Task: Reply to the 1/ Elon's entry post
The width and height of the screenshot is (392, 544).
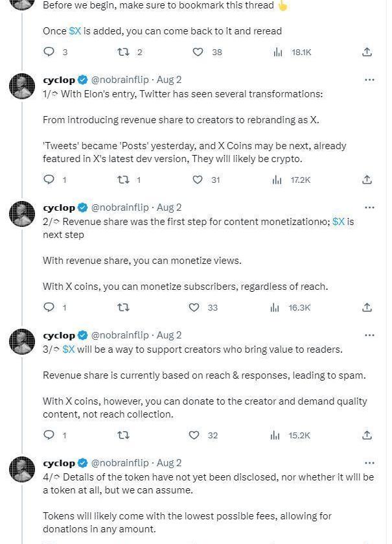Action: (x=49, y=180)
